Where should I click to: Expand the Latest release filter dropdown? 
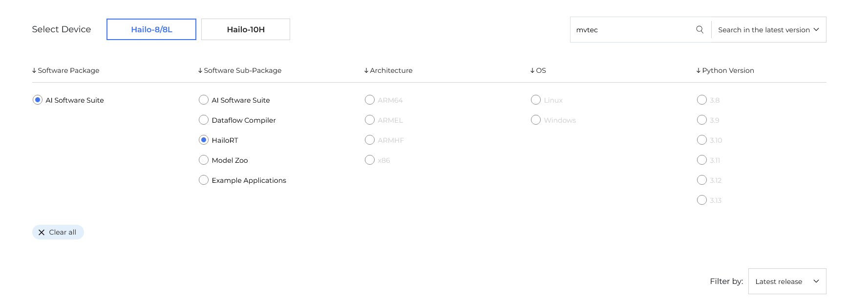click(787, 282)
